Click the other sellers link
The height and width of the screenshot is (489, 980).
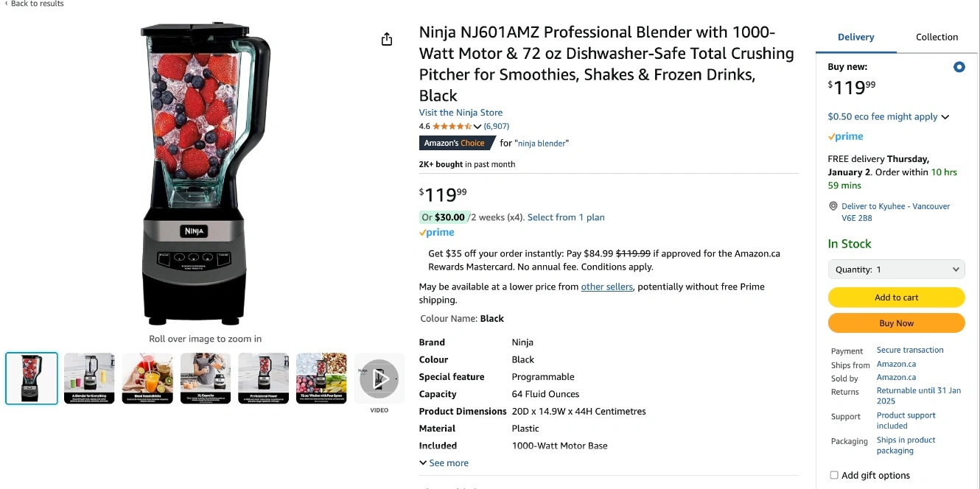tap(606, 287)
